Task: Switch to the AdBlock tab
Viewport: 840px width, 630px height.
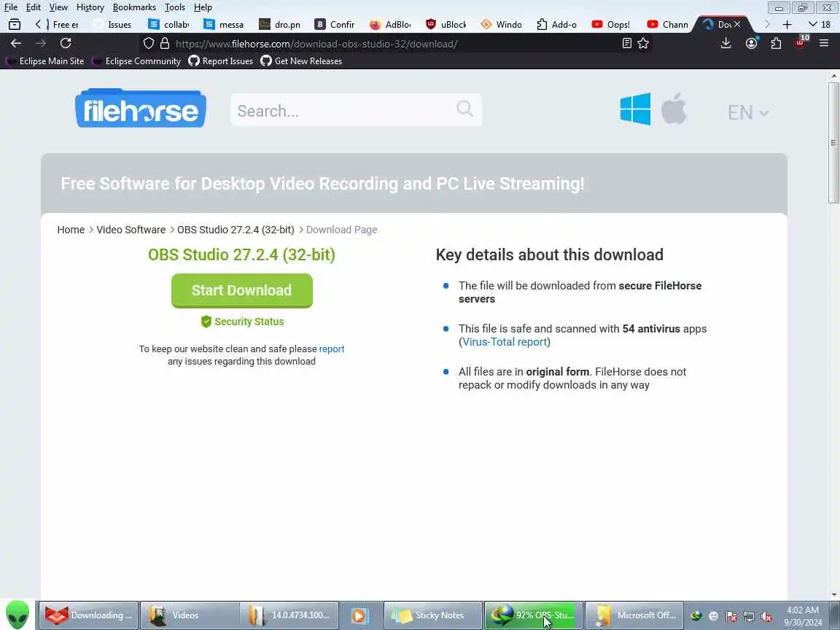Action: pyautogui.click(x=391, y=24)
